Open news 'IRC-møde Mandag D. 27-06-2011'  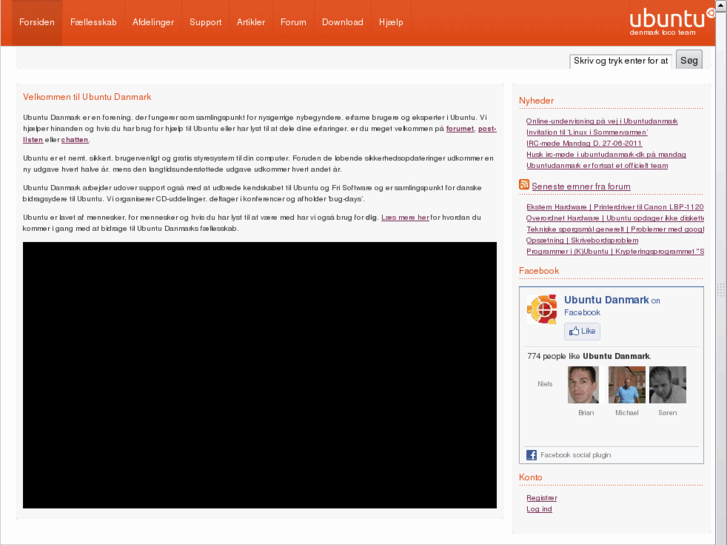(x=584, y=143)
